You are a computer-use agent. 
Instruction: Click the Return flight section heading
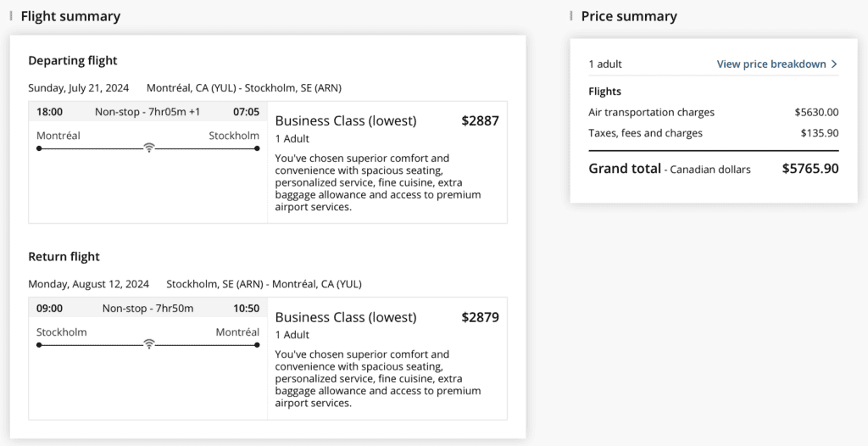tap(64, 257)
